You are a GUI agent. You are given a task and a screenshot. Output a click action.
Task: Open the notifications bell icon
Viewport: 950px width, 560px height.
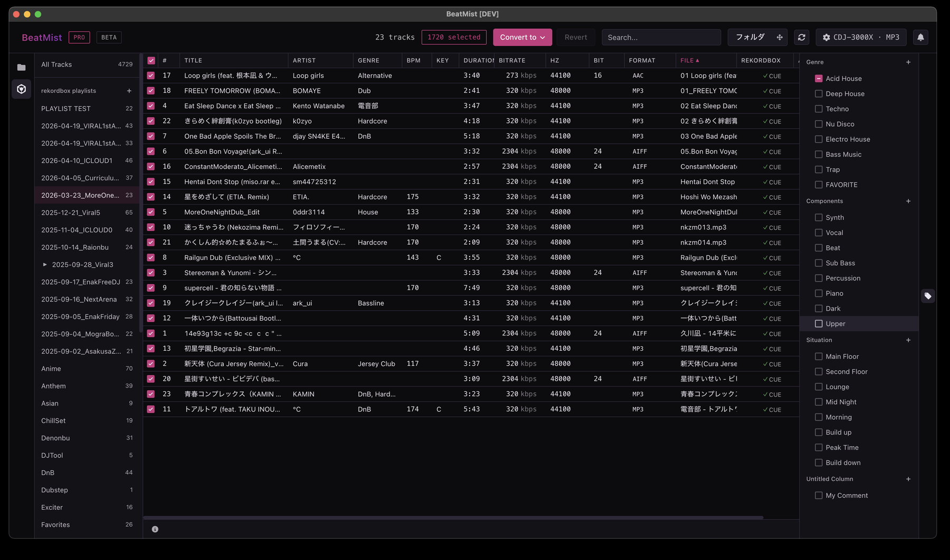pos(920,37)
